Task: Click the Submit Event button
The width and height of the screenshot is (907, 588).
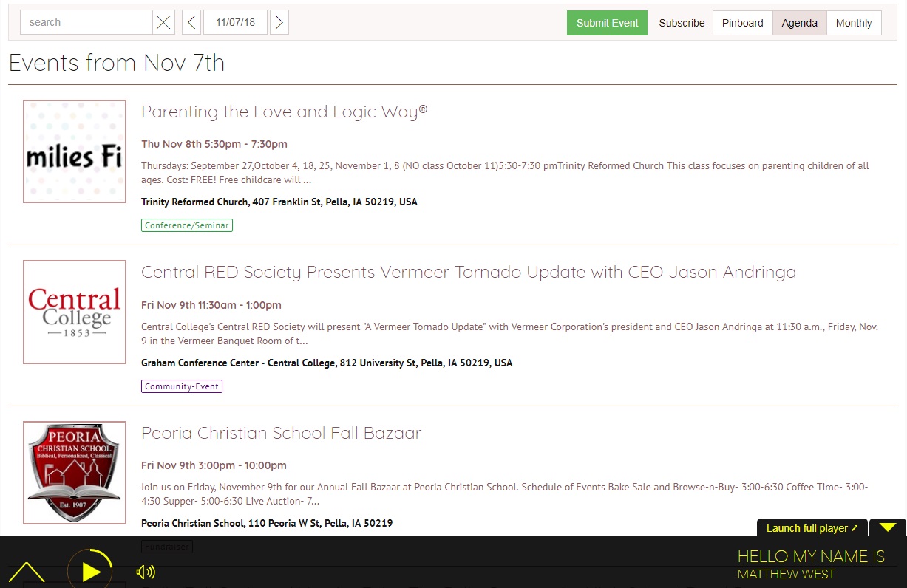Action: click(x=607, y=23)
